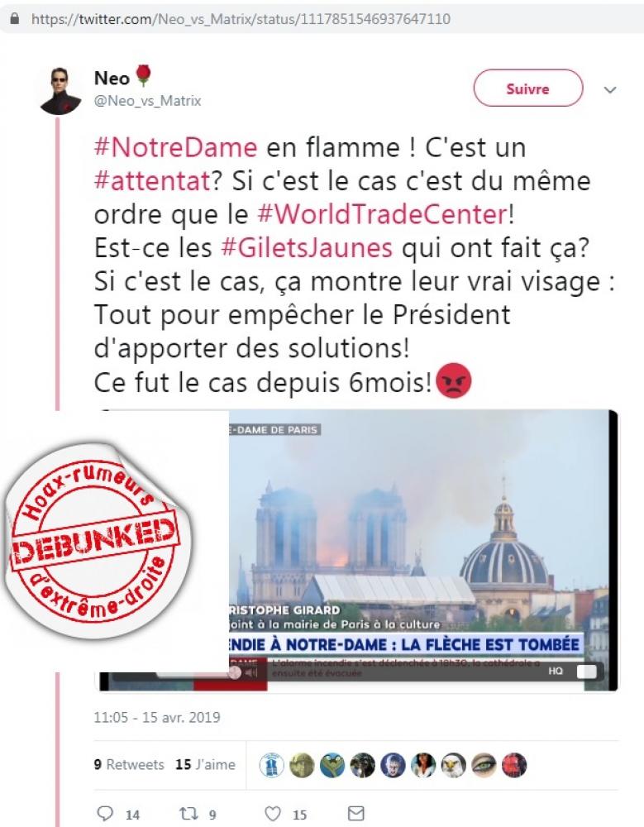Open the #NotreDame hashtag

pos(175,147)
